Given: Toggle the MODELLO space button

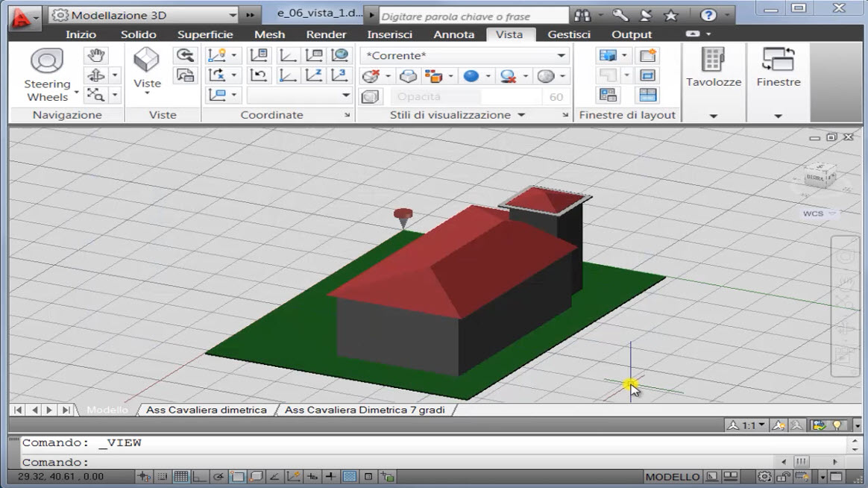Looking at the screenshot, I should (x=672, y=476).
